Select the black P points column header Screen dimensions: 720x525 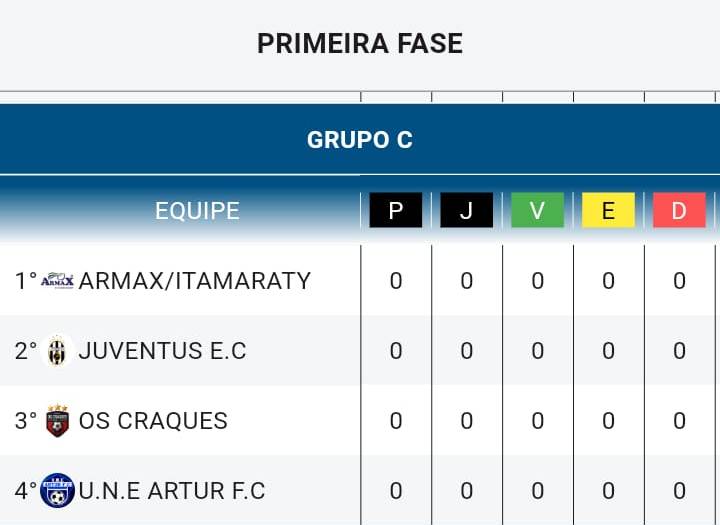click(x=396, y=210)
